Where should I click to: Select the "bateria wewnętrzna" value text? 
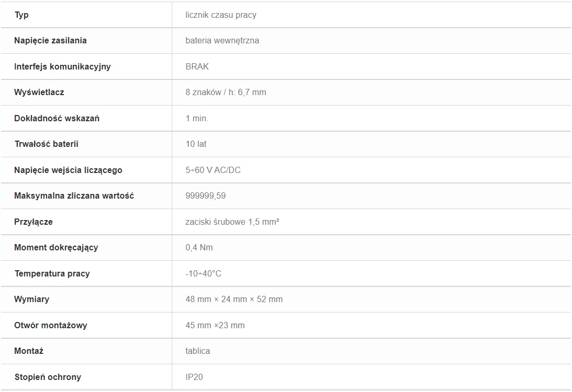pyautogui.click(x=222, y=40)
